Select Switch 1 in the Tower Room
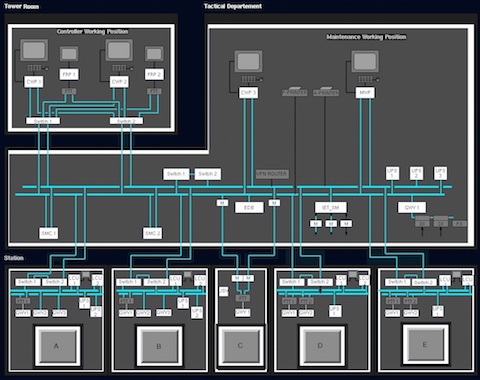480x380 pixels. 43,121
